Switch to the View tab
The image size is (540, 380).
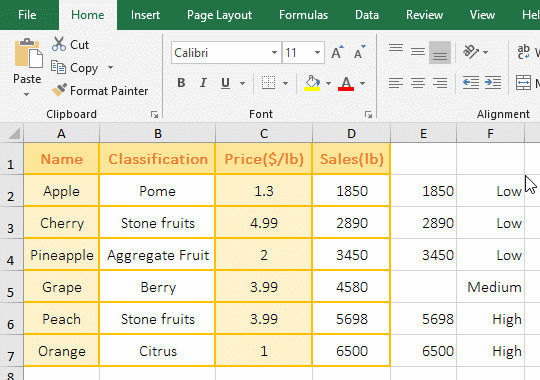click(482, 15)
